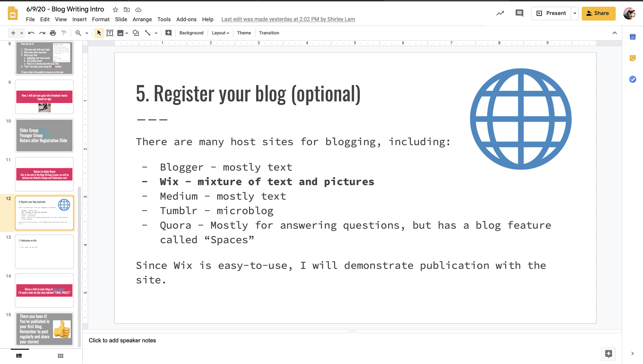Click the add comment toolbar icon
This screenshot has height=364, width=643.
tap(168, 33)
